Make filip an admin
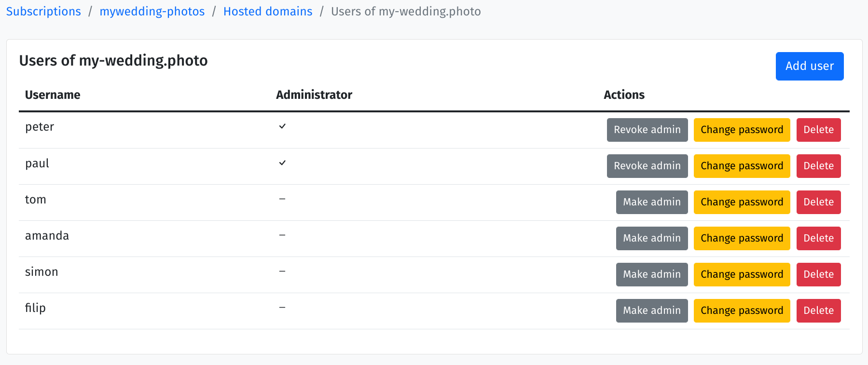Viewport: 868px width, 365px height. click(652, 311)
